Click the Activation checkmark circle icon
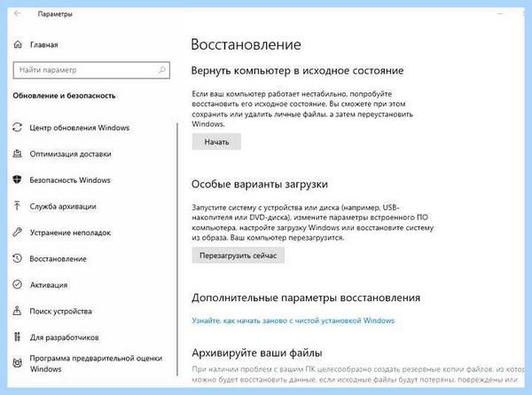Image resolution: width=532 pixels, height=395 pixels. coord(18,285)
